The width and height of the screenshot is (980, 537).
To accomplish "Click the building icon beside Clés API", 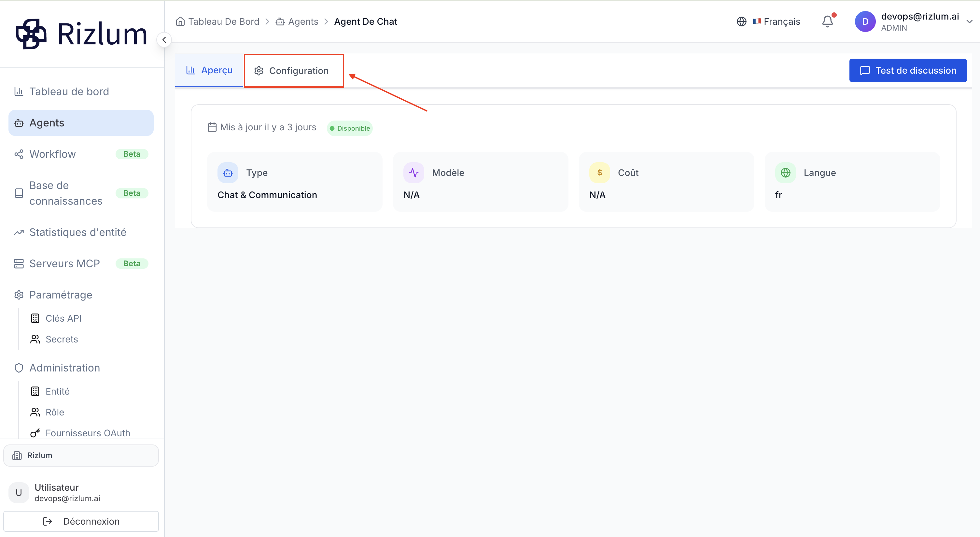I will click(35, 318).
